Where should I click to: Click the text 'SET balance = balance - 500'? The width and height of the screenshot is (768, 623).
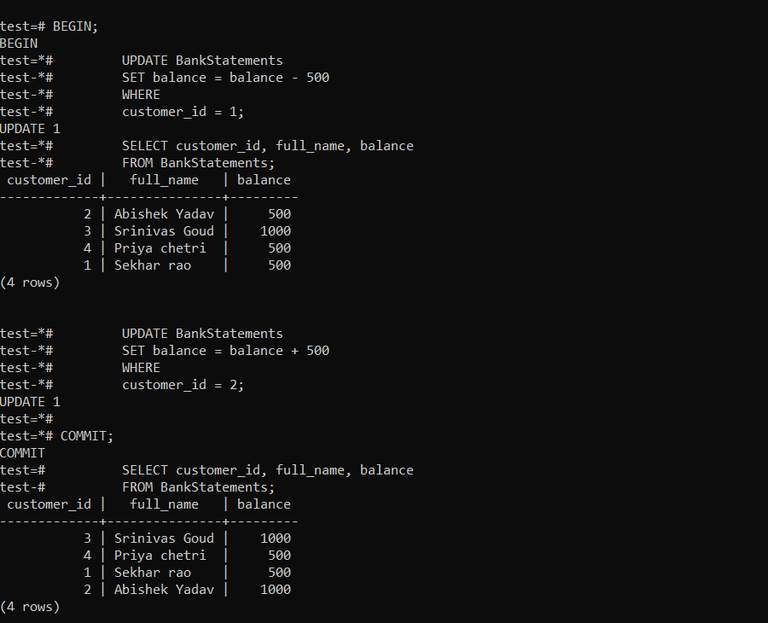226,78
